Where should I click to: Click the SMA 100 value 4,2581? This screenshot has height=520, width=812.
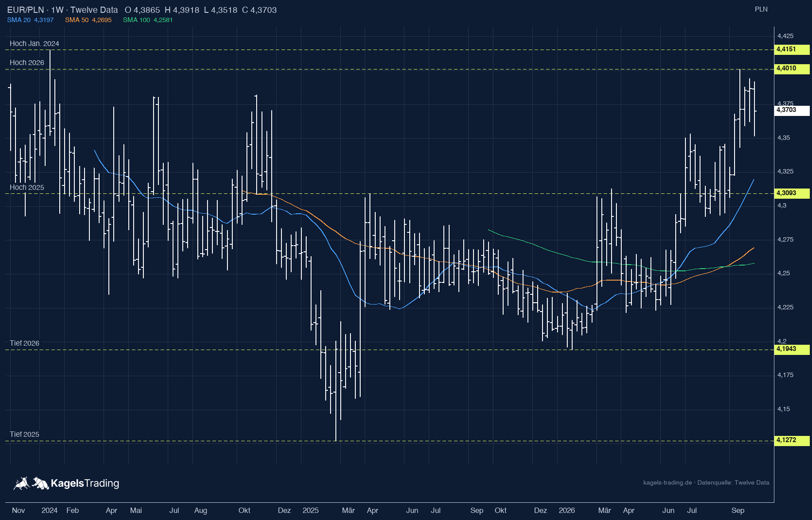[163, 20]
